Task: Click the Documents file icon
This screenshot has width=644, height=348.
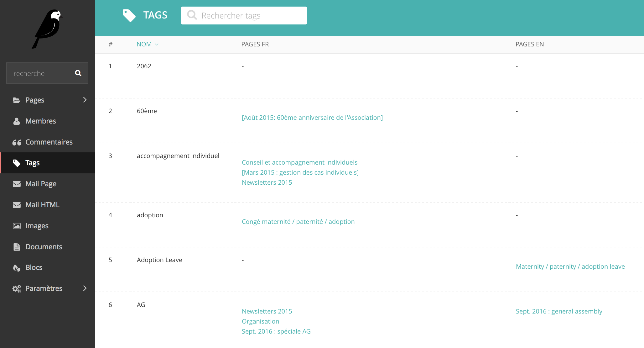Action: pyautogui.click(x=17, y=247)
